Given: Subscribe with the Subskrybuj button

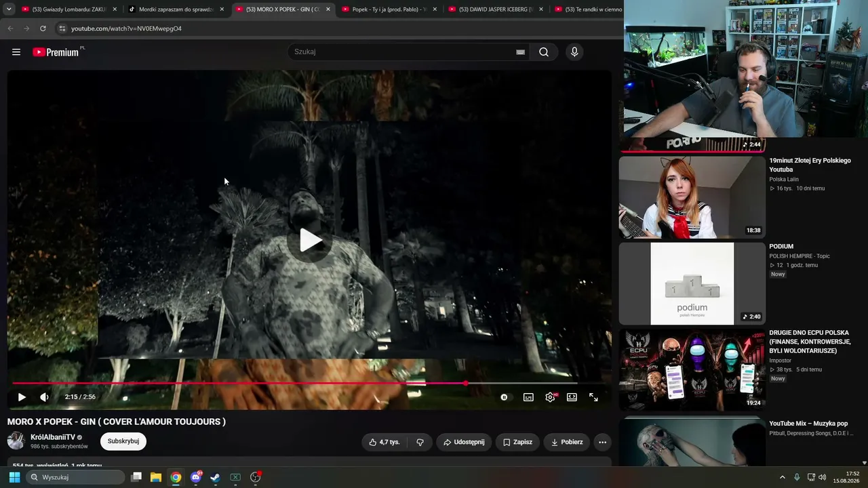Looking at the screenshot, I should coord(123,441).
